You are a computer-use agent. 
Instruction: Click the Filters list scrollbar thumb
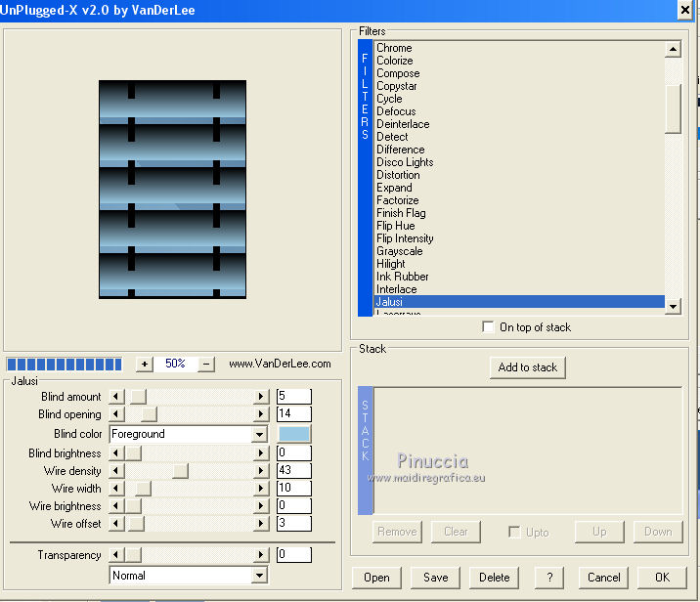pyautogui.click(x=673, y=108)
